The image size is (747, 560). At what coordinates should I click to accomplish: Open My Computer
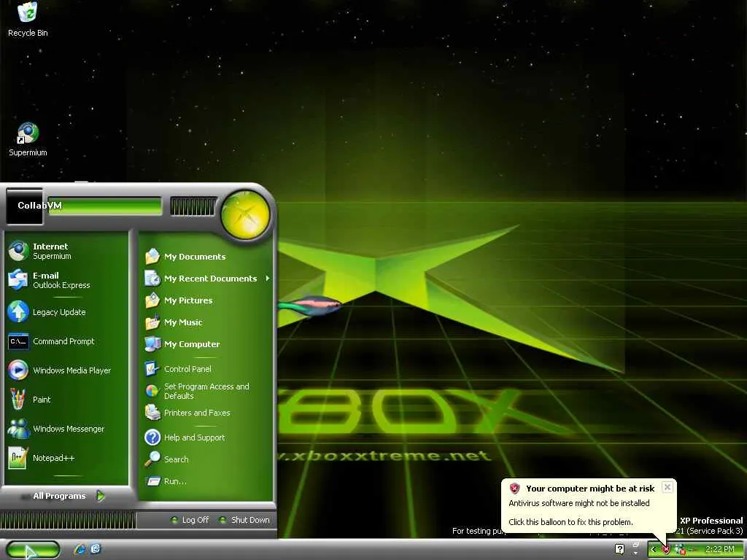tap(206, 344)
